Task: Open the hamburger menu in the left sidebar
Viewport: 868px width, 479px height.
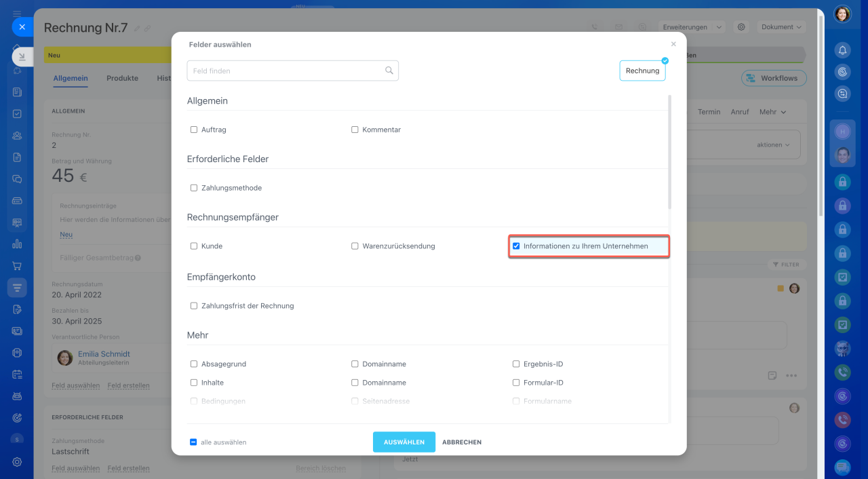Action: 17,14
